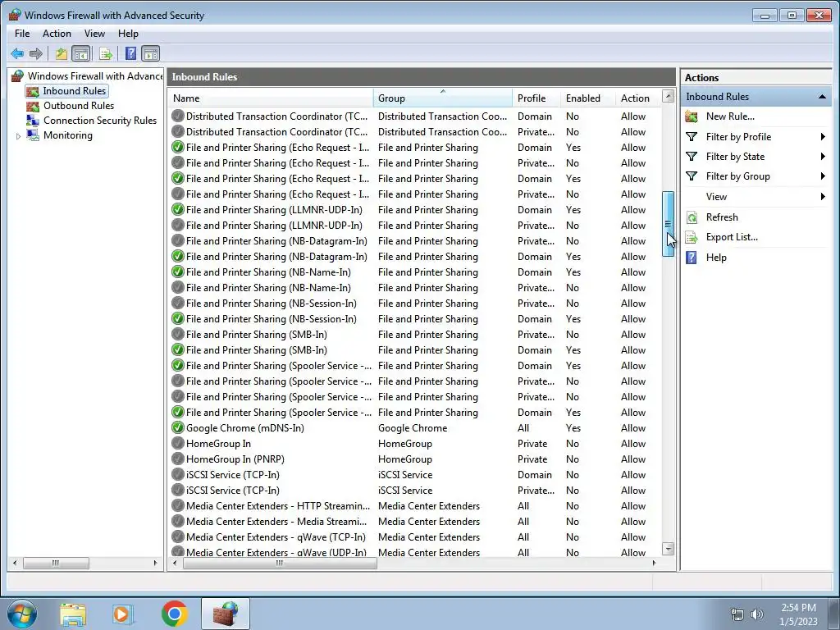Click the Monitoring tree icon
840x630 pixels.
[33, 135]
